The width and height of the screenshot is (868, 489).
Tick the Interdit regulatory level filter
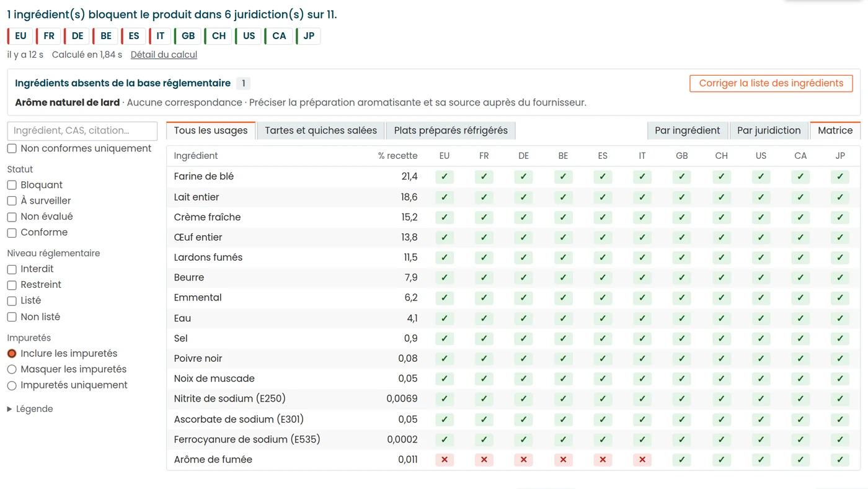click(x=12, y=269)
